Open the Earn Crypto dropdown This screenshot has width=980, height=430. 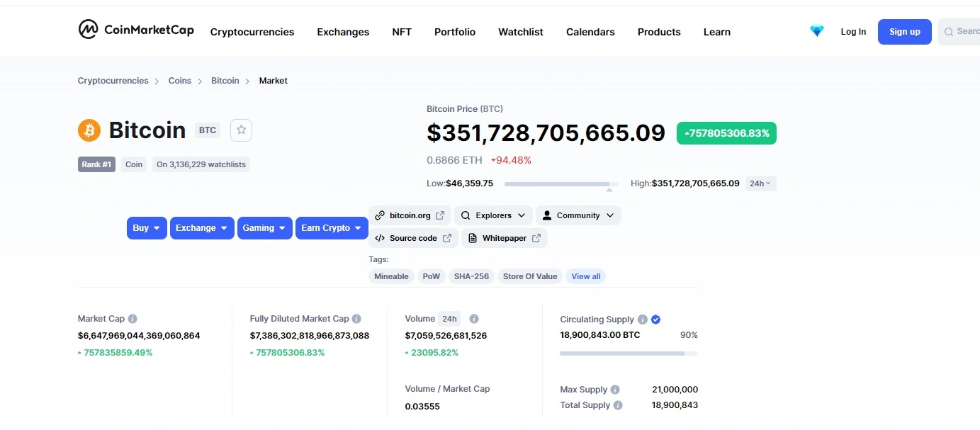pos(332,228)
